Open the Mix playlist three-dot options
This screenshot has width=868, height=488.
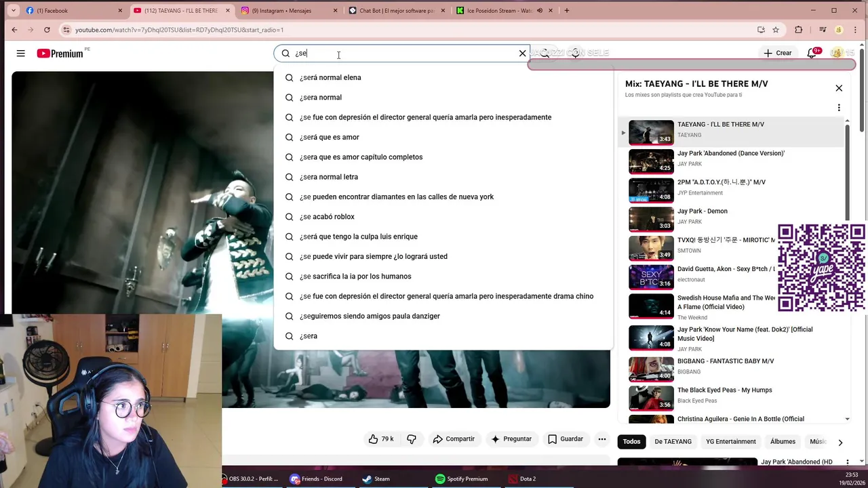pyautogui.click(x=839, y=108)
